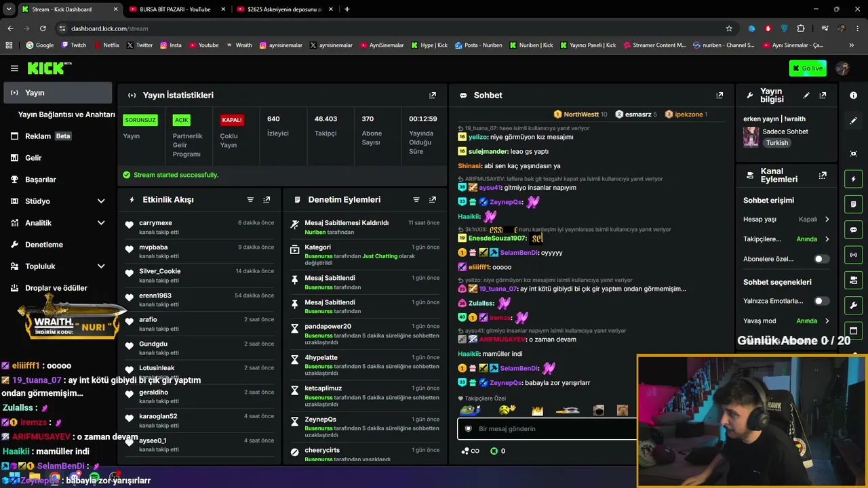Select Yayın in the sidebar
The width and height of the screenshot is (868, 488).
(58, 93)
